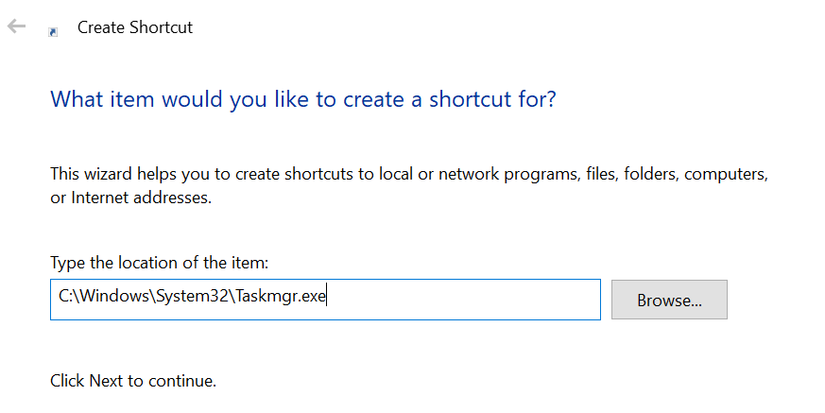Open the Browse dialog
The width and height of the screenshot is (825, 413).
click(x=669, y=299)
